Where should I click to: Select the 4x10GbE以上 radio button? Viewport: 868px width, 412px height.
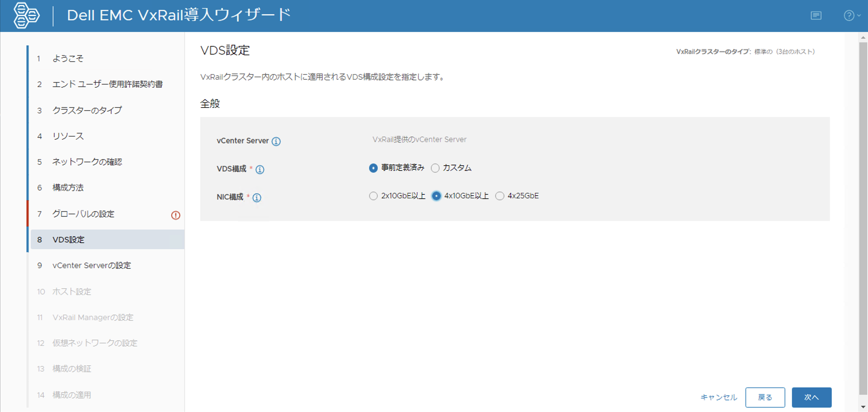tap(436, 196)
